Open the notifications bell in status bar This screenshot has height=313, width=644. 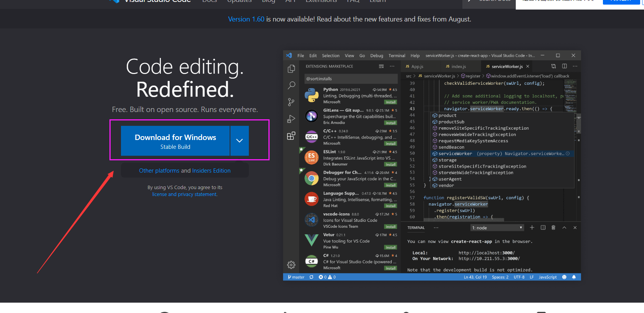(574, 277)
